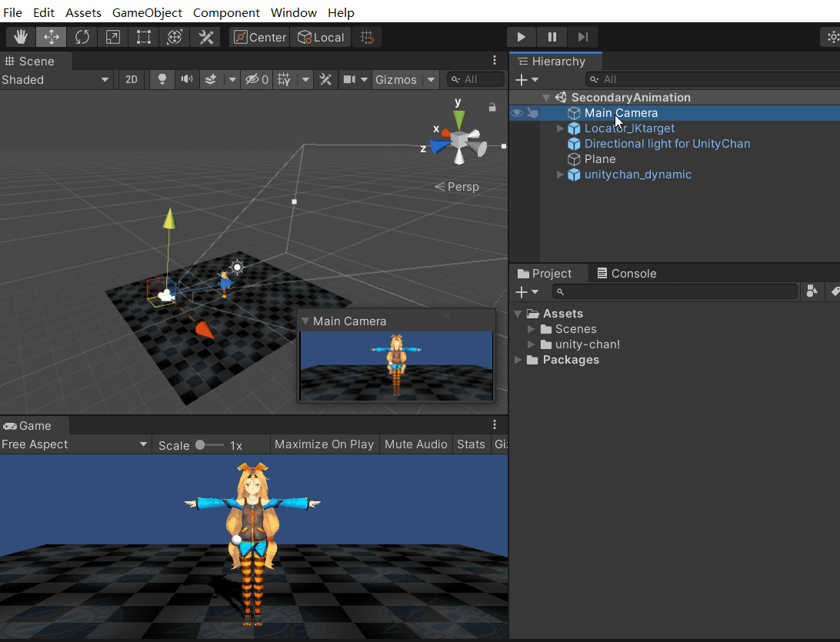Collapse Main Camera preview overlay
Image resolution: width=840 pixels, height=642 pixels.
[x=305, y=321]
